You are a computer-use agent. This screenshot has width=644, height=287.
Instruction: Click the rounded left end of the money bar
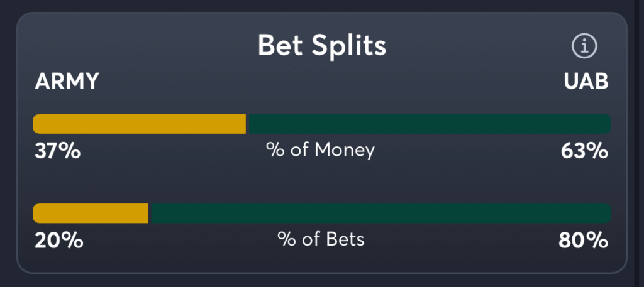tap(36, 124)
